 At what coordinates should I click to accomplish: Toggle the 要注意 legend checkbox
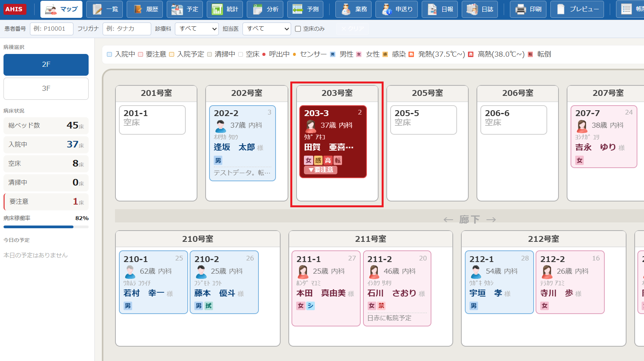point(140,54)
